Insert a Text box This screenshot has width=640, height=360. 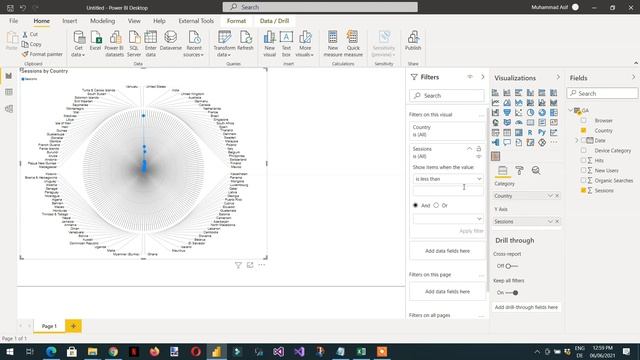[x=286, y=44]
